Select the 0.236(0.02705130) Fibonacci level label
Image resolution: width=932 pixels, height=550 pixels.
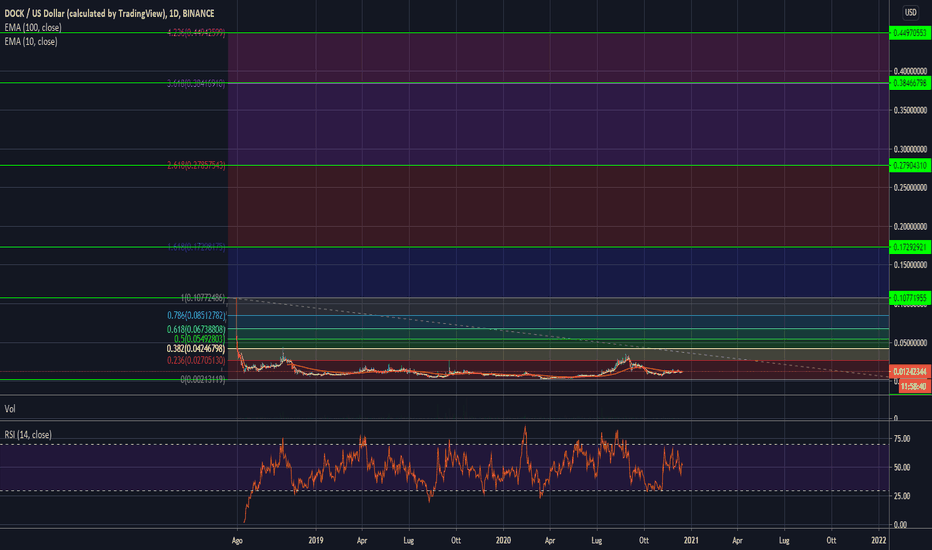click(x=196, y=360)
